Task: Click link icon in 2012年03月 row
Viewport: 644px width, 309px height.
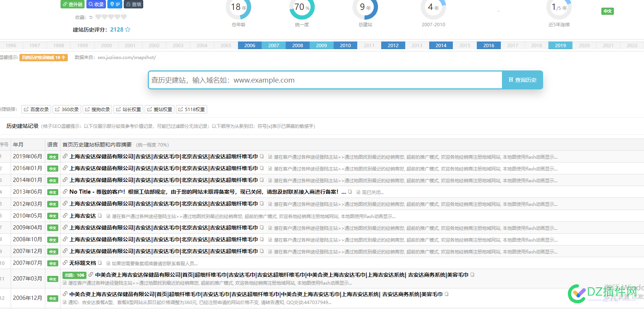Action: tap(65, 204)
